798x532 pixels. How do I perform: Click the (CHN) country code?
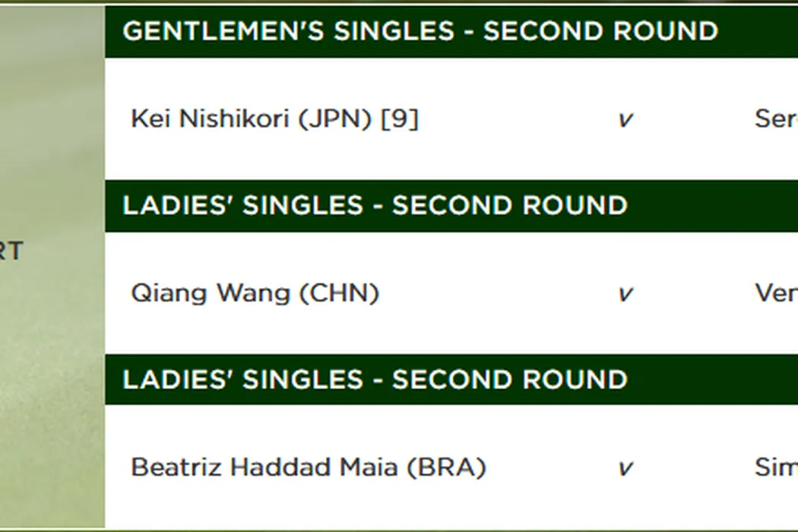[x=340, y=293]
